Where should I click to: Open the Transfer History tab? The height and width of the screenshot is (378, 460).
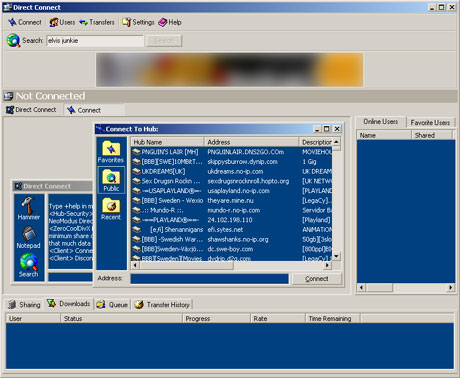tap(162, 304)
